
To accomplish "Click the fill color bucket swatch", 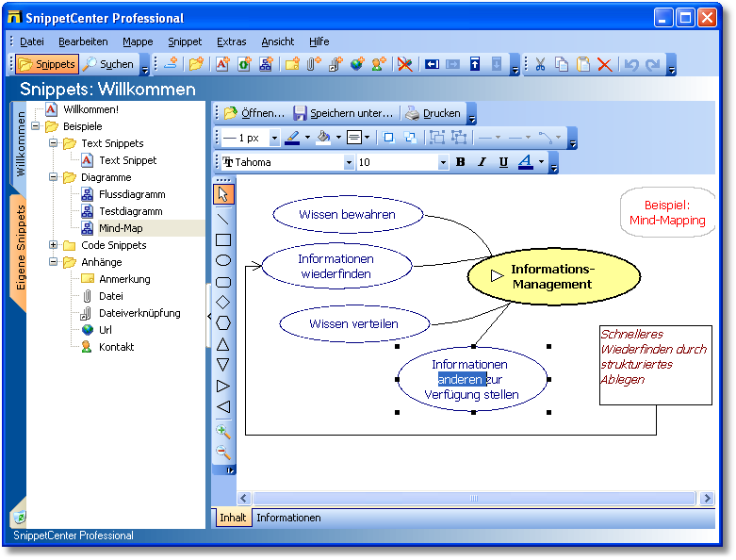I will (323, 138).
